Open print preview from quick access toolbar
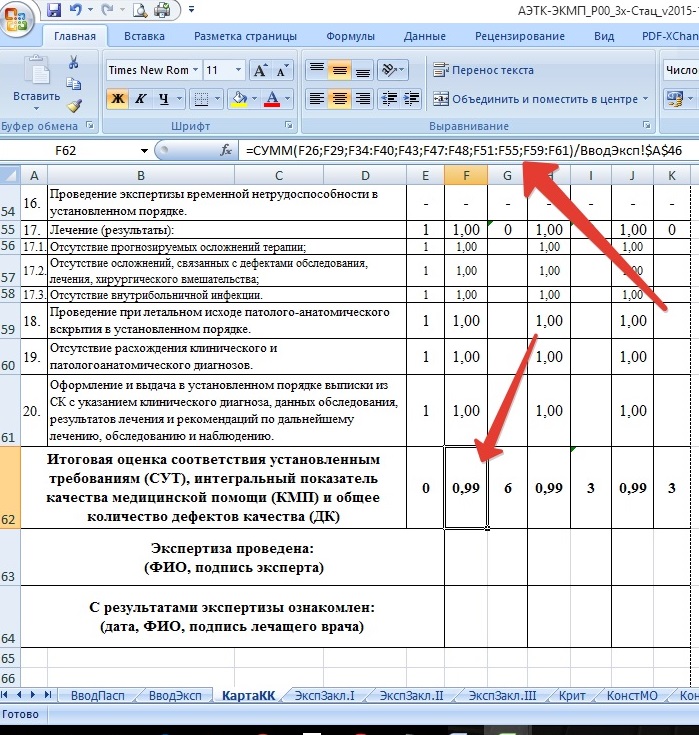The image size is (699, 735). [x=140, y=10]
